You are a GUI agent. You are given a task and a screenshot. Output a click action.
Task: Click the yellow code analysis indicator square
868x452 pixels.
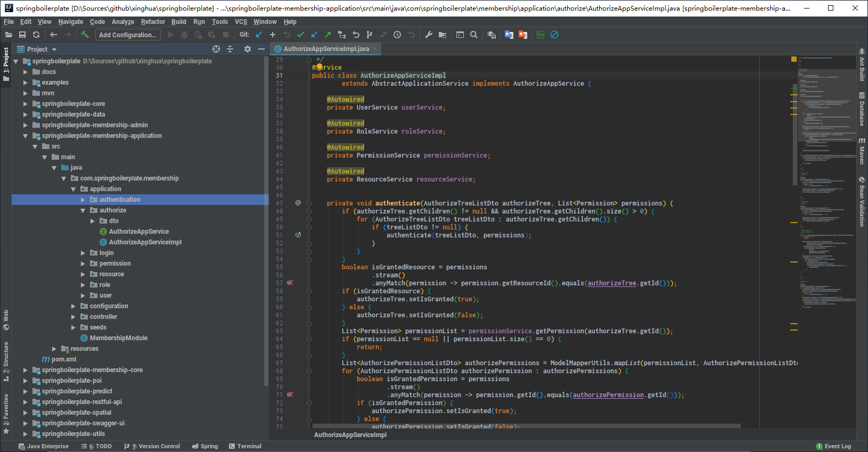tap(794, 59)
